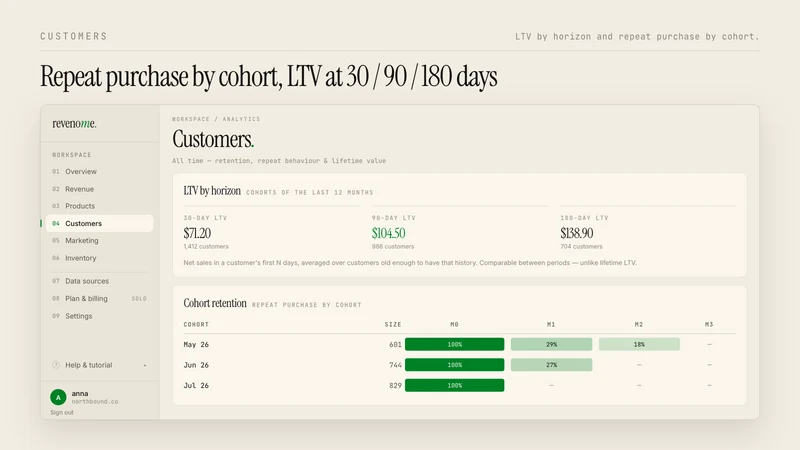Viewport: 800px width, 450px height.
Task: Click the Jun 26 M0 100% bar
Action: [x=455, y=365]
